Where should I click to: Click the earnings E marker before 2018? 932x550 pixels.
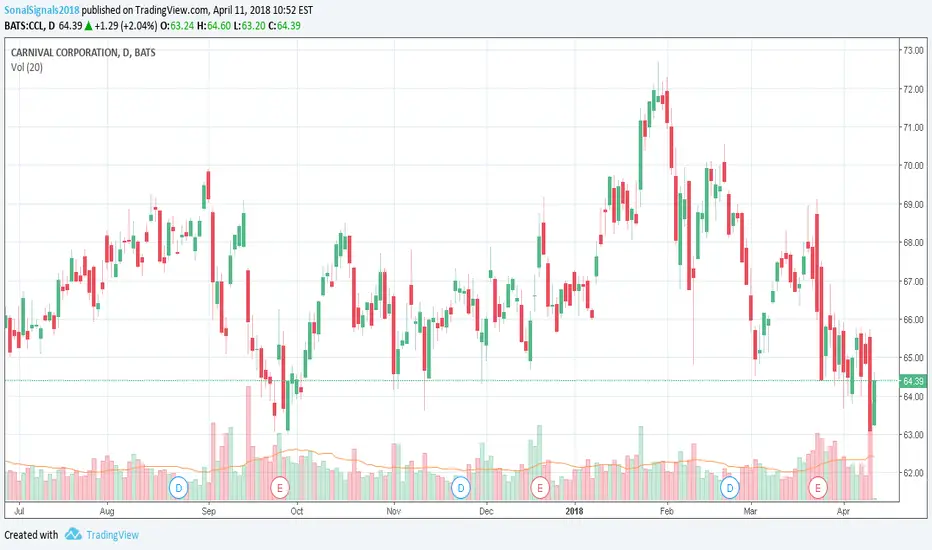tap(540, 488)
